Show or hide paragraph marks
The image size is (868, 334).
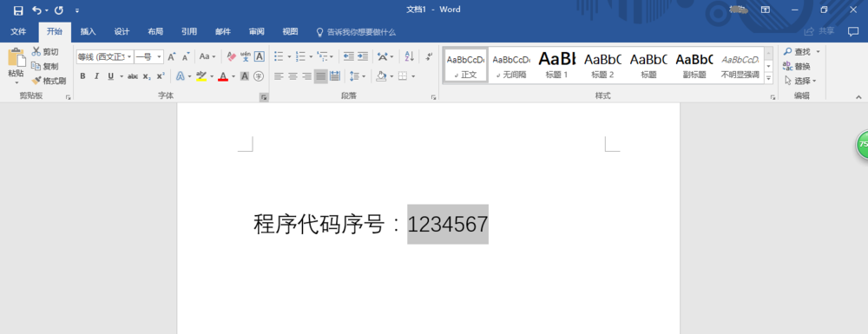coord(429,56)
